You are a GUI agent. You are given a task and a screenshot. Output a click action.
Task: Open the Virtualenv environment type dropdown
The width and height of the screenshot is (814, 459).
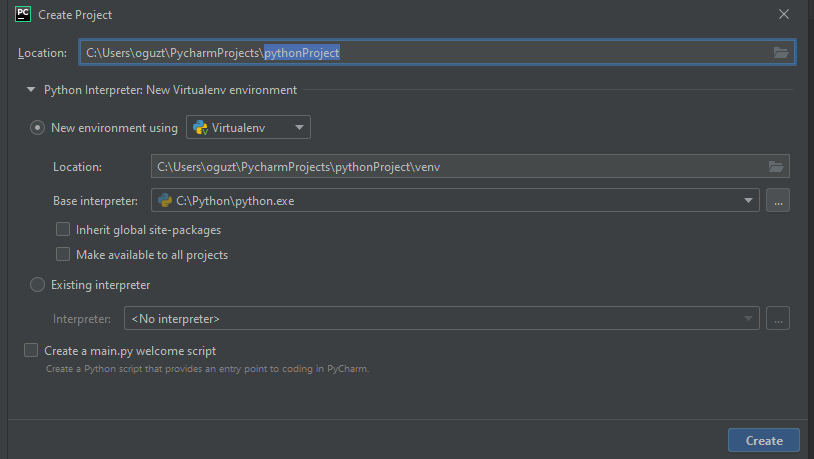tap(248, 127)
